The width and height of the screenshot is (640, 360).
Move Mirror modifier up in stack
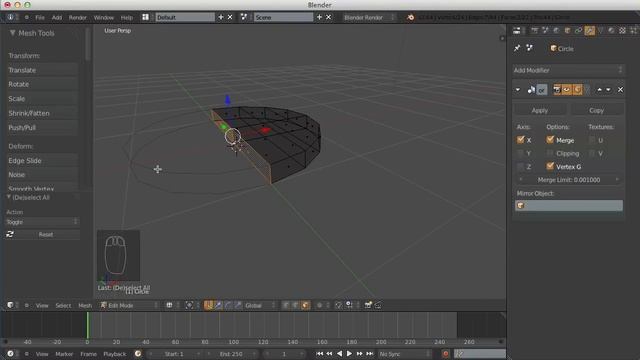(599, 90)
